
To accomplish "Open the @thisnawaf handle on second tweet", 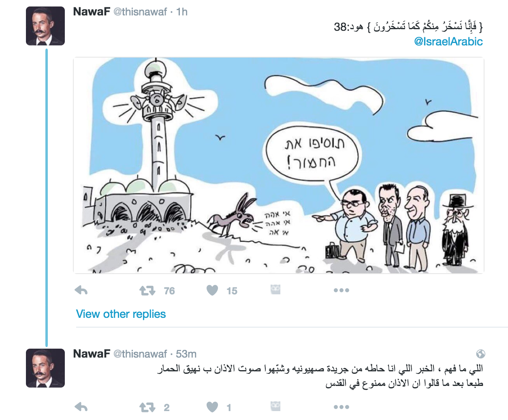I will pos(140,354).
